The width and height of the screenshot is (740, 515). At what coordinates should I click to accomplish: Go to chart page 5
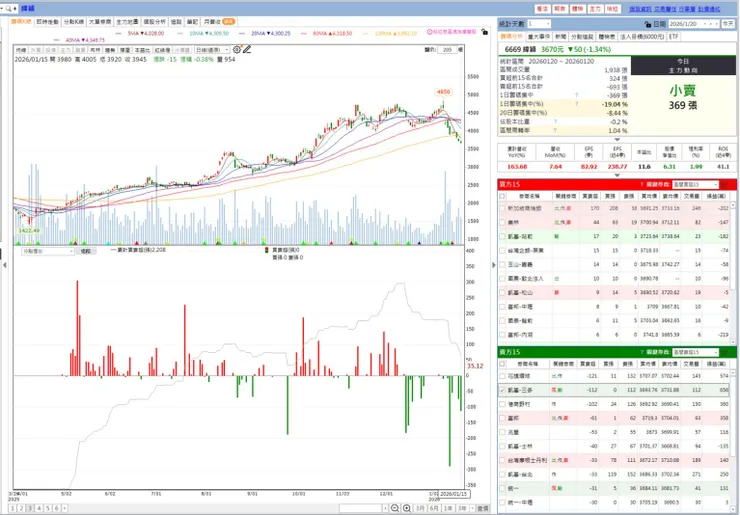(x=48, y=508)
